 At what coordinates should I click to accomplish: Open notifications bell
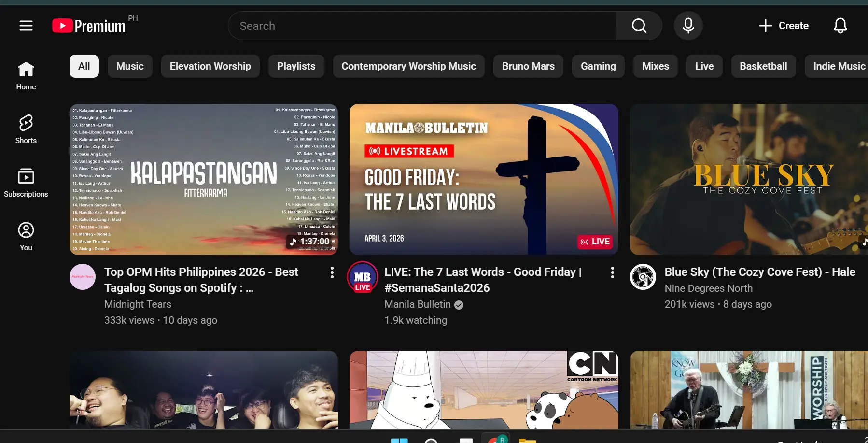pyautogui.click(x=840, y=26)
